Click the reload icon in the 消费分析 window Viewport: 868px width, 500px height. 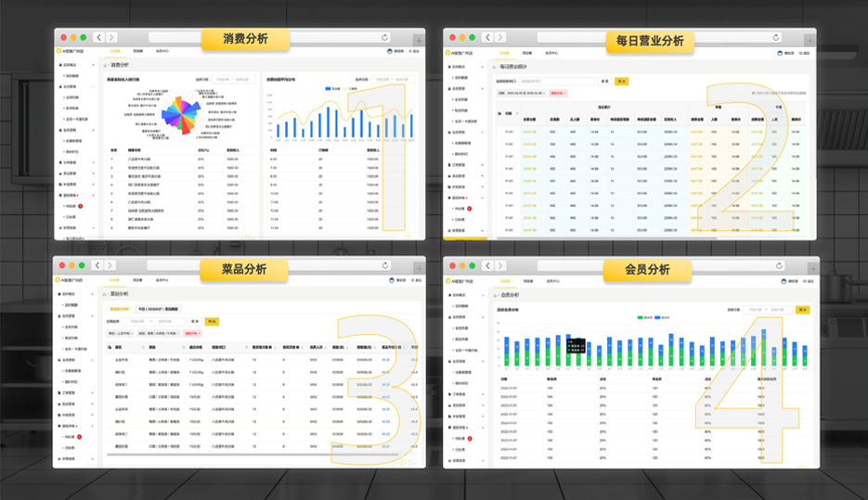pos(385,37)
